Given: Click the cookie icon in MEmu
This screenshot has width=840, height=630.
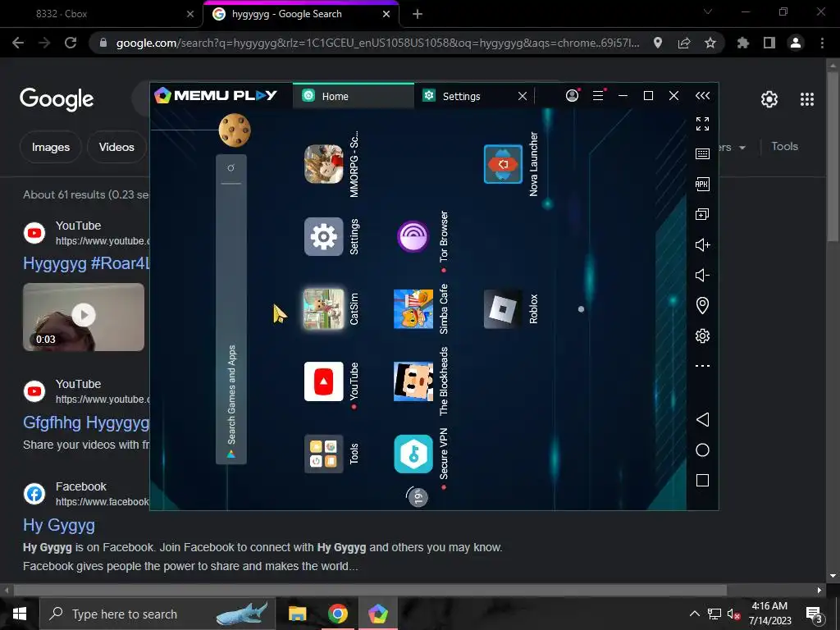Looking at the screenshot, I should (235, 130).
